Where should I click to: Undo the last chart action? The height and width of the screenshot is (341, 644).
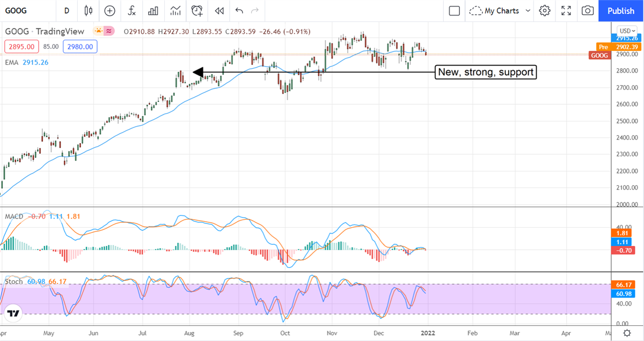click(239, 10)
